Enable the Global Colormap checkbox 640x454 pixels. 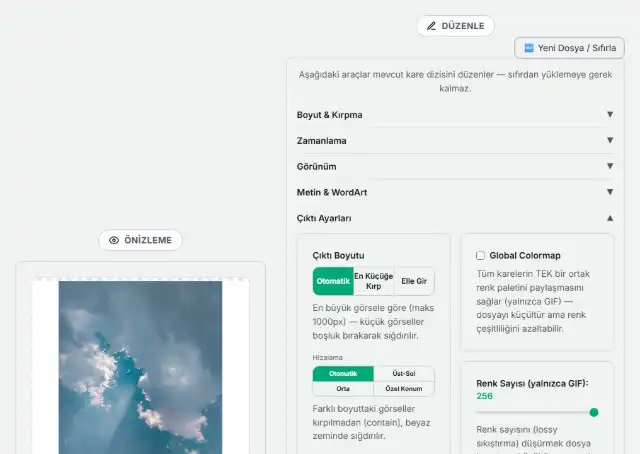[x=480, y=256]
